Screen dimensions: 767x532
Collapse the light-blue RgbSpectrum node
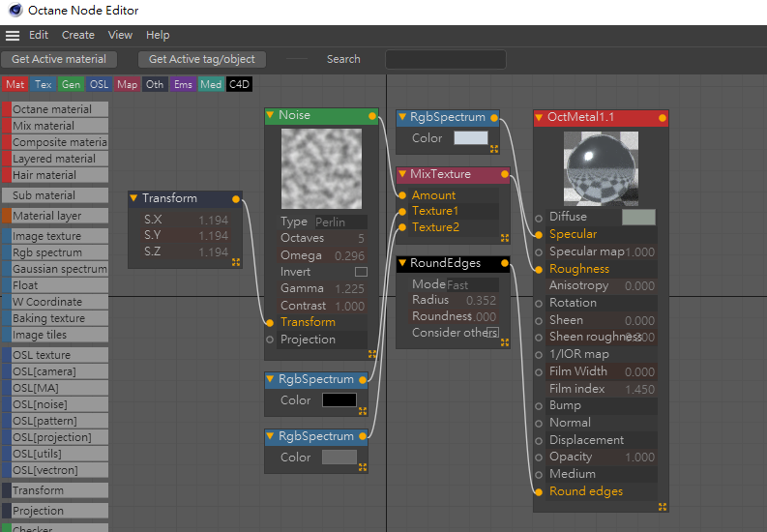(402, 117)
